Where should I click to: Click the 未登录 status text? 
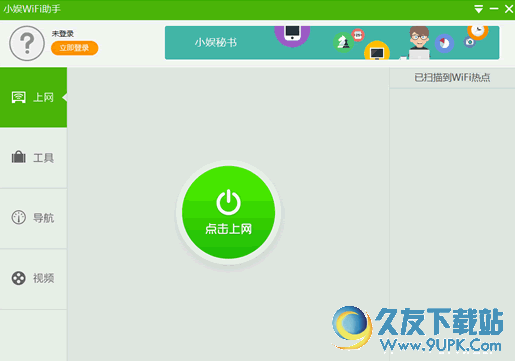[x=63, y=34]
